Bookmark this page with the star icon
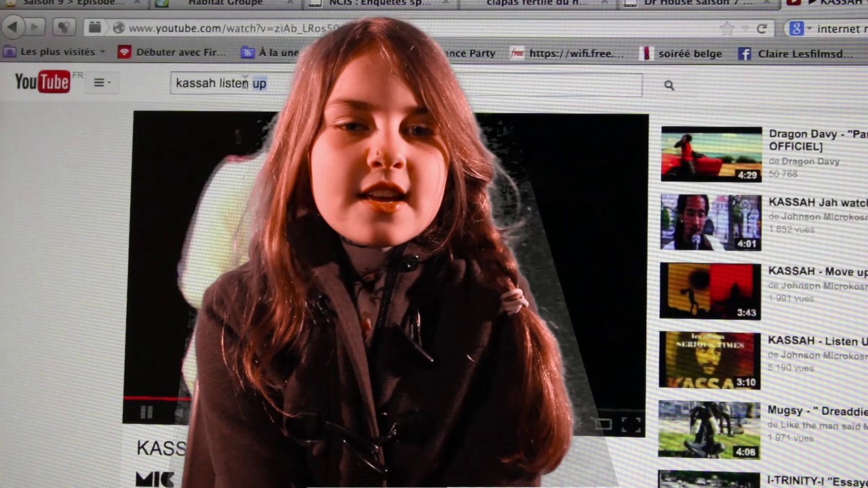Viewport: 868px width, 488px height. (x=728, y=28)
